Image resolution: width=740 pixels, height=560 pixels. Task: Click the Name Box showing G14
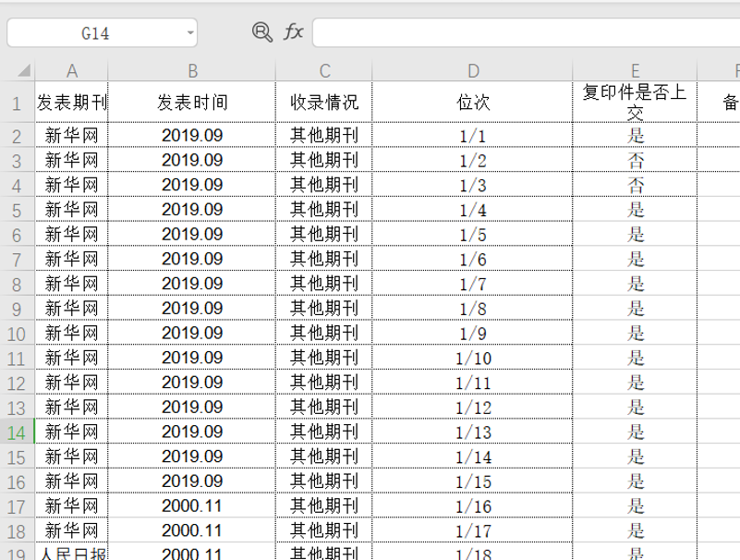[x=102, y=33]
